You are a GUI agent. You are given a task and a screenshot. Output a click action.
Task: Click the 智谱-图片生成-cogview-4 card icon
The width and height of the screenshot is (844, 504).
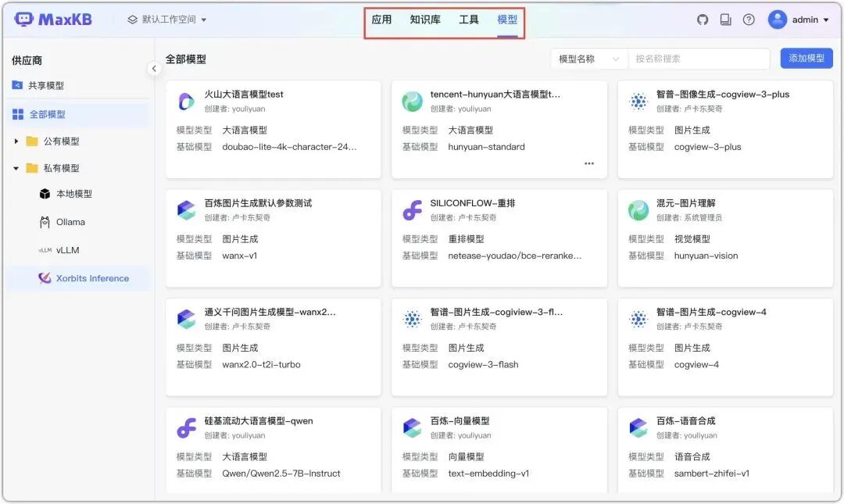coord(638,319)
